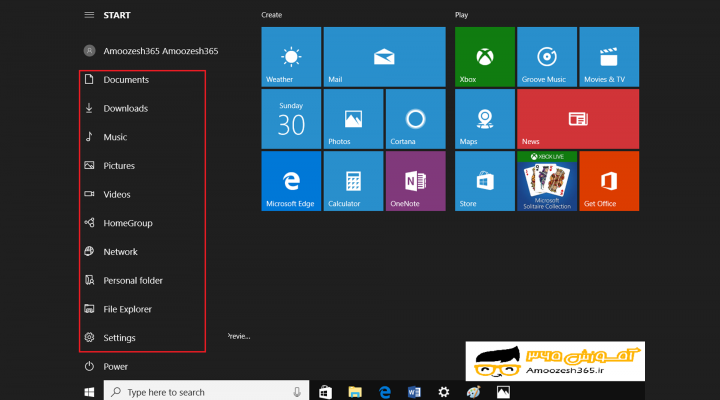The width and height of the screenshot is (720, 400).
Task: Open the Movies & TV tile
Action: (x=609, y=56)
